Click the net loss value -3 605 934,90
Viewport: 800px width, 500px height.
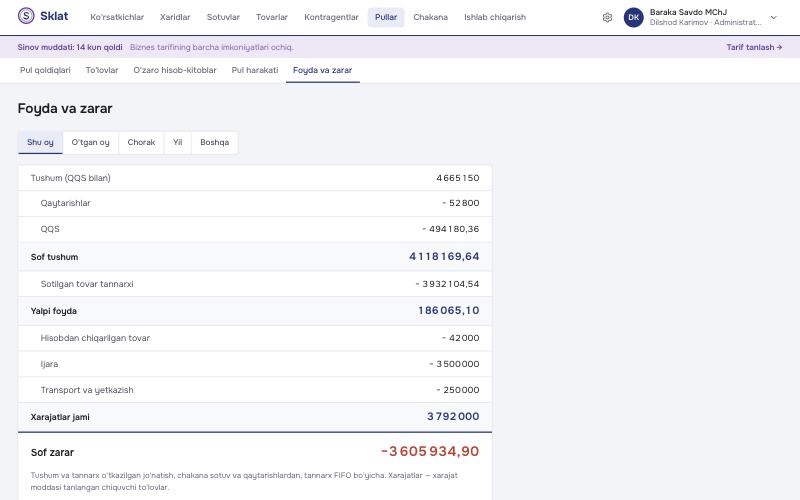430,452
